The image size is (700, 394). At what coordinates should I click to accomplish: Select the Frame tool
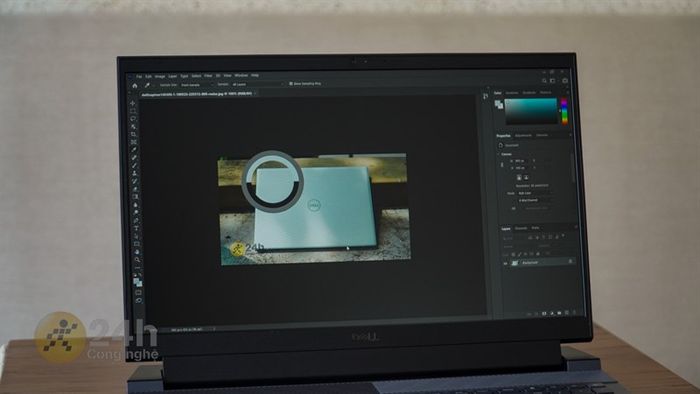pyautogui.click(x=133, y=142)
